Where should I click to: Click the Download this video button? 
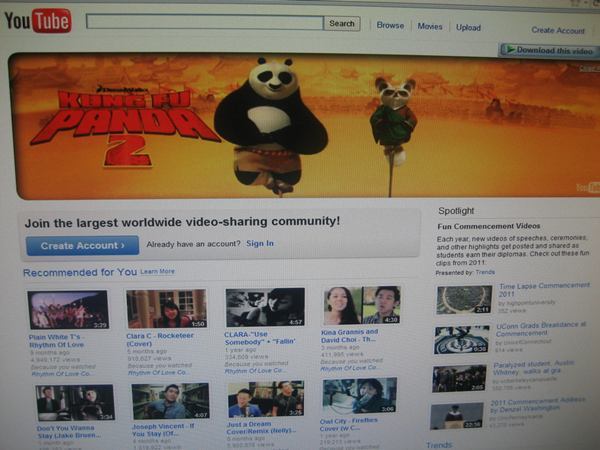coord(549,50)
